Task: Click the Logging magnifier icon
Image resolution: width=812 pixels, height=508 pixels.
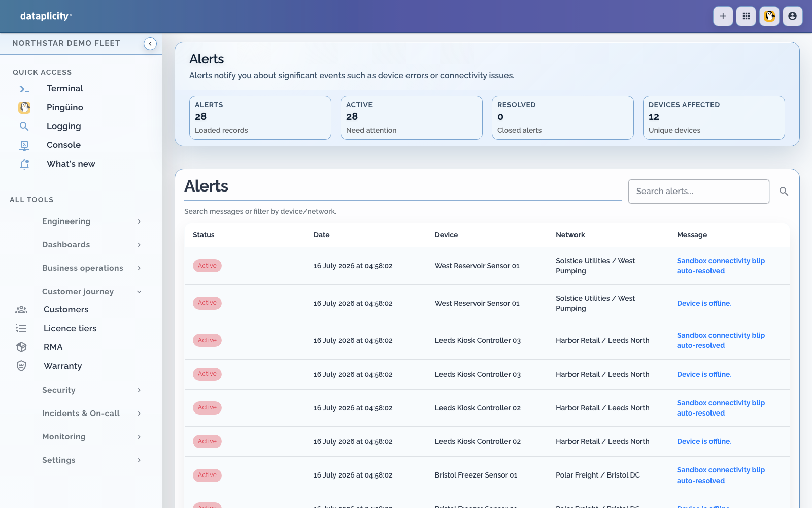Action: pos(24,126)
